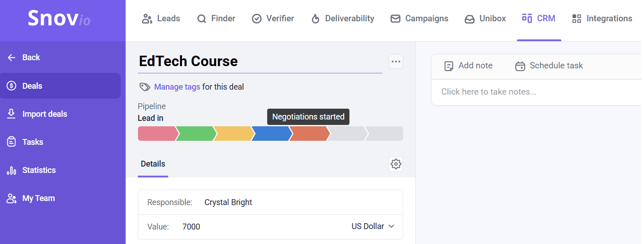Click the Add note button
The image size is (644, 244).
pyautogui.click(x=469, y=66)
